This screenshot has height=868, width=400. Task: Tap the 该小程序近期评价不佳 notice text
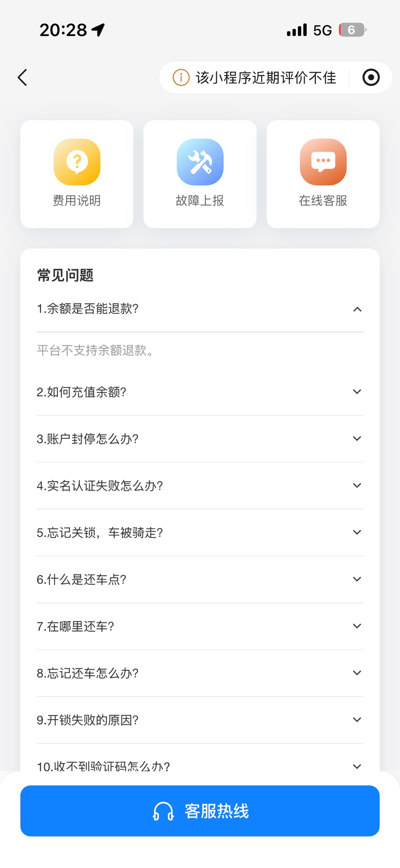(x=266, y=77)
